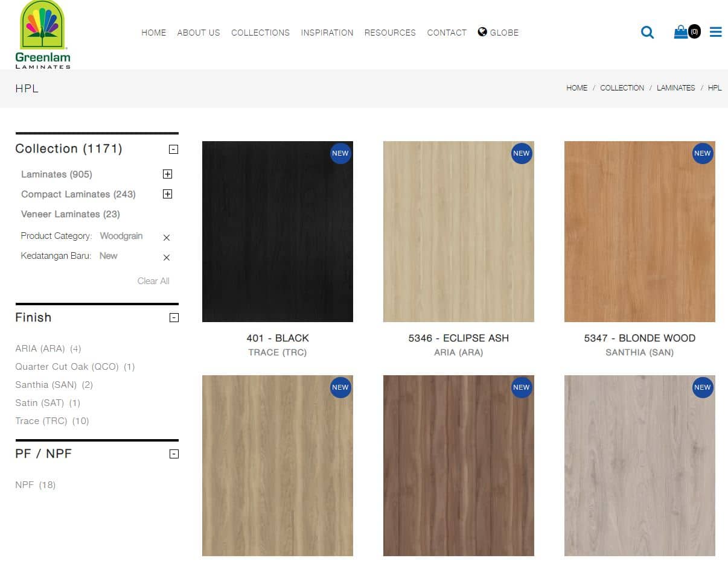Screen dimensions: 728x561
Task: Open the shopping bag cart icon
Action: click(681, 32)
